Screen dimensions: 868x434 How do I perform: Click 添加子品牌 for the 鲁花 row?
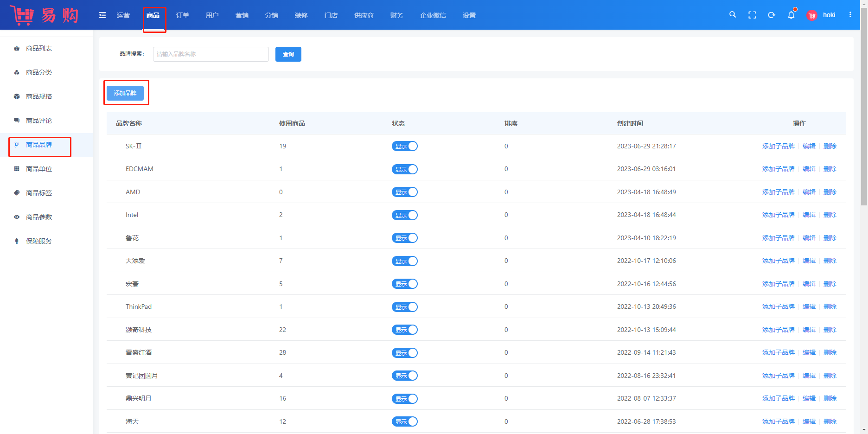(x=778, y=238)
